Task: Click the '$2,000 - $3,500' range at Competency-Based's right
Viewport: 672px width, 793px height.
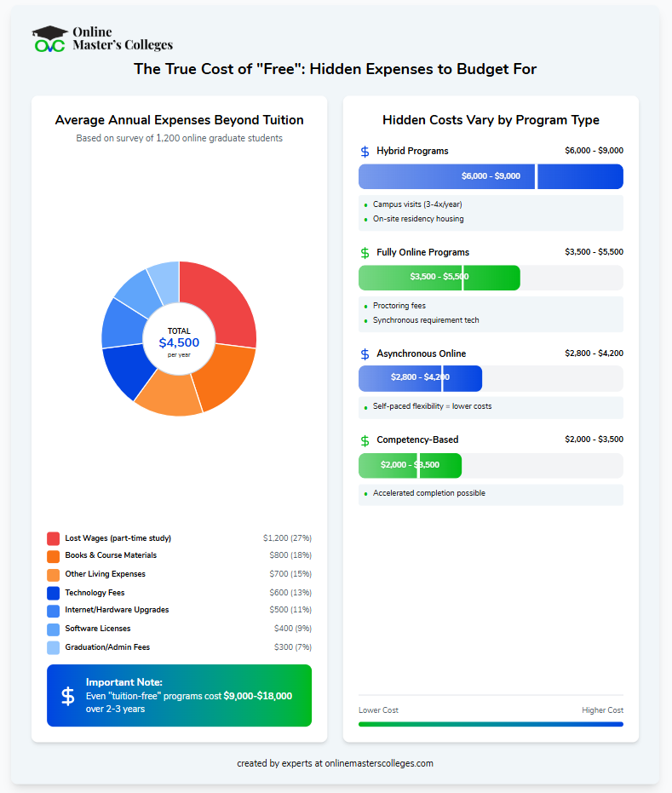Action: click(594, 440)
